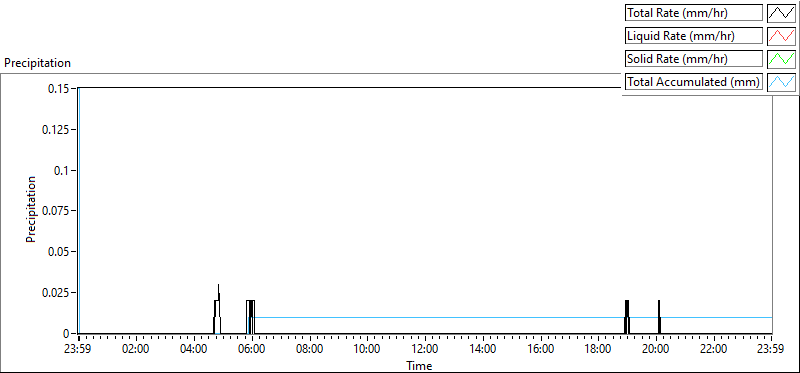Click the 0.075 y-axis tick value
This screenshot has width=800, height=373.
point(55,211)
